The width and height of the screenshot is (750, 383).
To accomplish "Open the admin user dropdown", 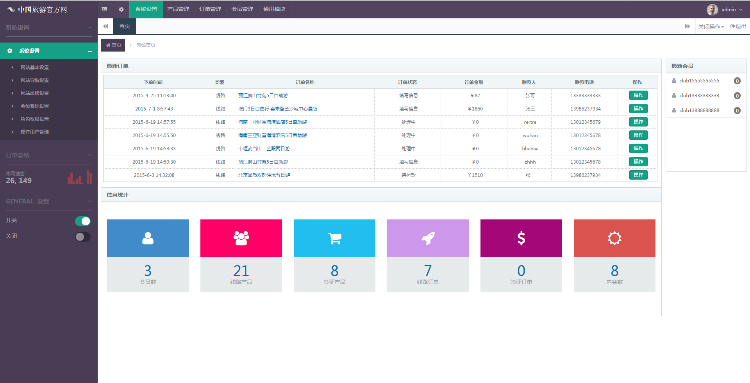I will (x=732, y=10).
